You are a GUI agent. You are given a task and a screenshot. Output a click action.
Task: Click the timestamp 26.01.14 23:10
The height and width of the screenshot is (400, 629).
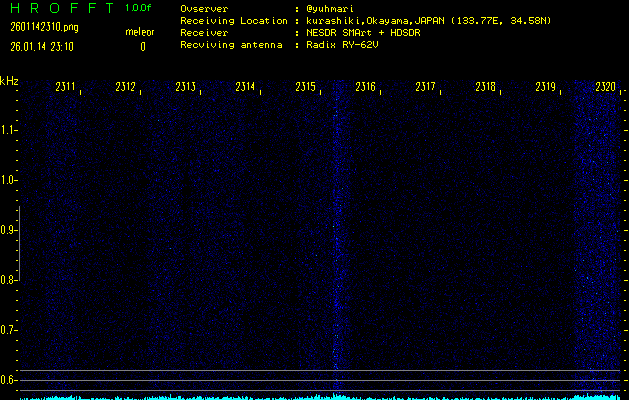click(42, 47)
